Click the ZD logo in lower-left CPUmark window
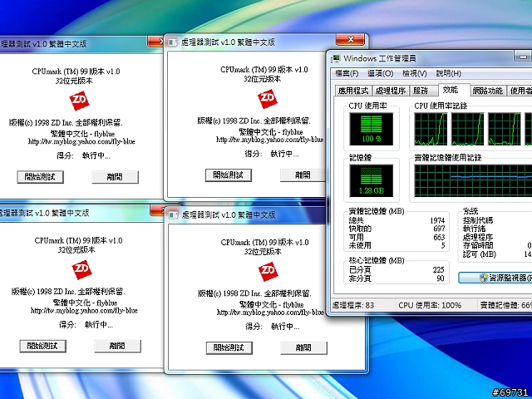The width and height of the screenshot is (532, 399). pyautogui.click(x=81, y=270)
